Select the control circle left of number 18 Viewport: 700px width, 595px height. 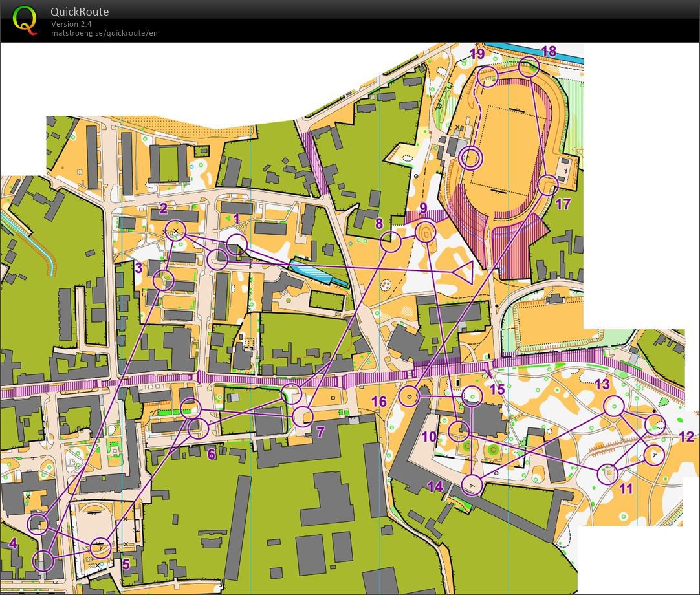click(x=529, y=67)
